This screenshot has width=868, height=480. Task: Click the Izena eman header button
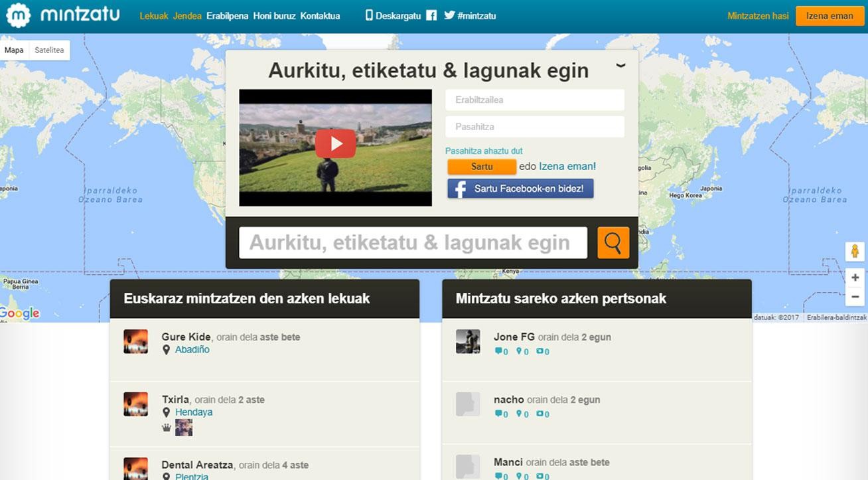pyautogui.click(x=830, y=16)
